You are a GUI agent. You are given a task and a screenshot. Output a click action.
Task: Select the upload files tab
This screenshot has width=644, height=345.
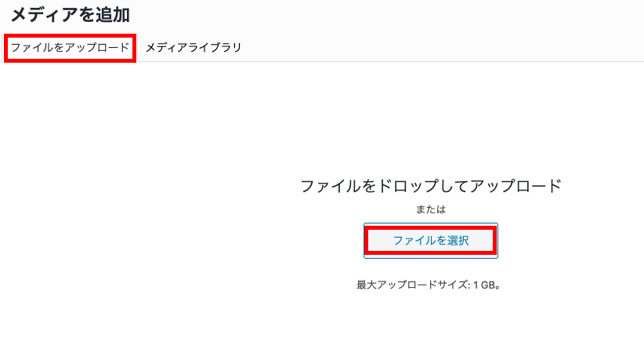pos(70,48)
